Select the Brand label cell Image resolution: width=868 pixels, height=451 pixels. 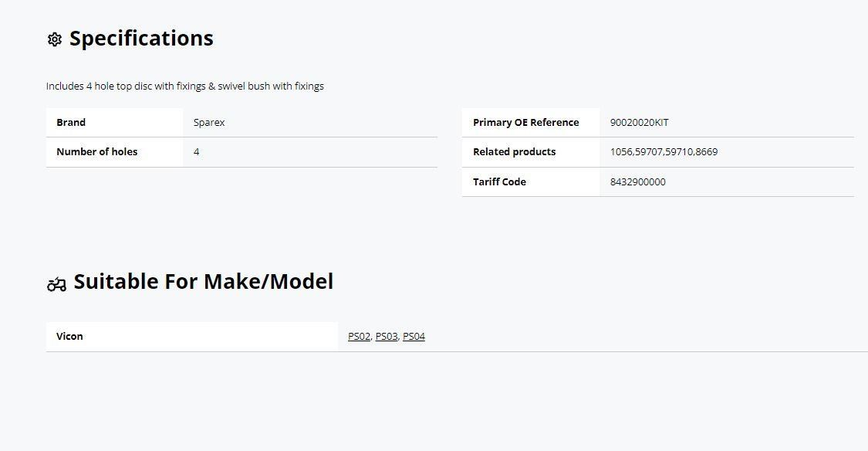click(115, 123)
